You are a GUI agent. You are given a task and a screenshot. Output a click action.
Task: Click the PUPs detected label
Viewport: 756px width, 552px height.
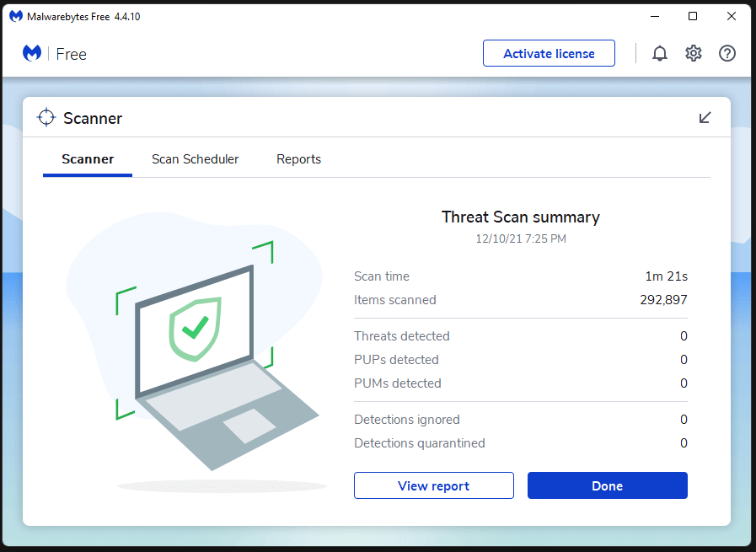pyautogui.click(x=396, y=360)
